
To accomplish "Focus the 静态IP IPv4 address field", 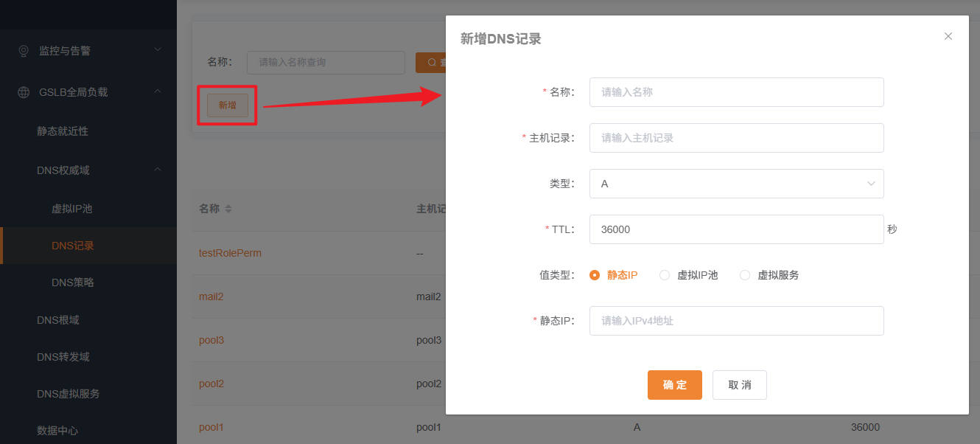I will (736, 321).
